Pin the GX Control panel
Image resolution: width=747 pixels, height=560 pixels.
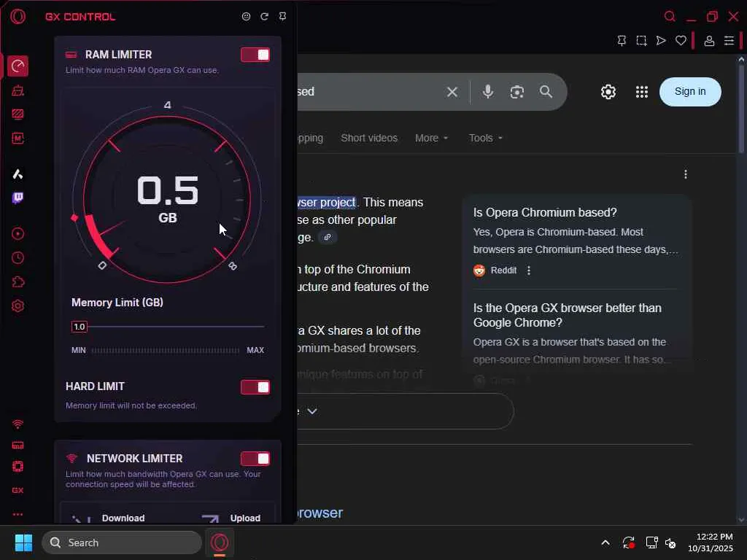(x=282, y=17)
